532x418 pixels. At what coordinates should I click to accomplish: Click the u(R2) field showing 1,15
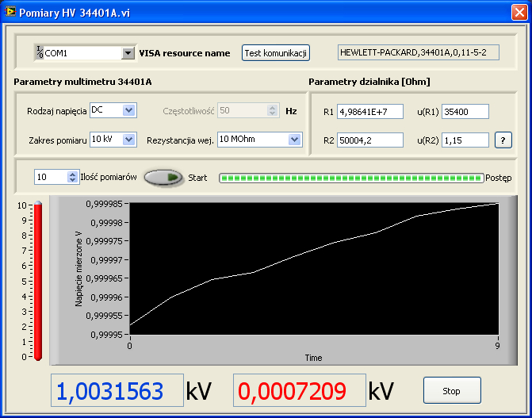pyautogui.click(x=465, y=140)
